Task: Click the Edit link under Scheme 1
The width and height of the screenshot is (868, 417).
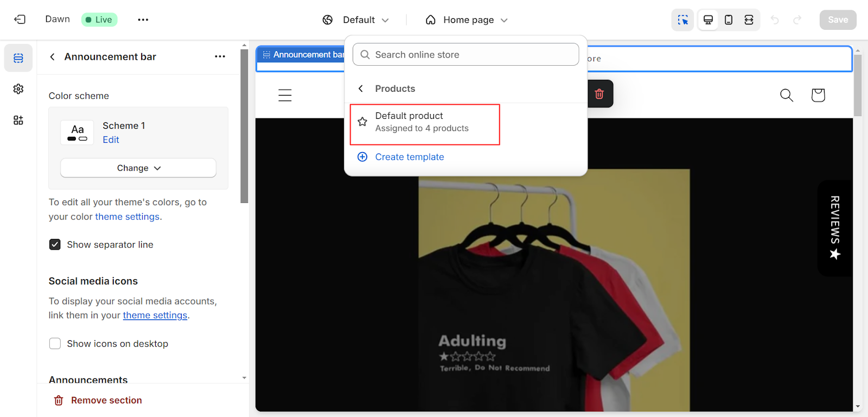Action: (x=111, y=140)
